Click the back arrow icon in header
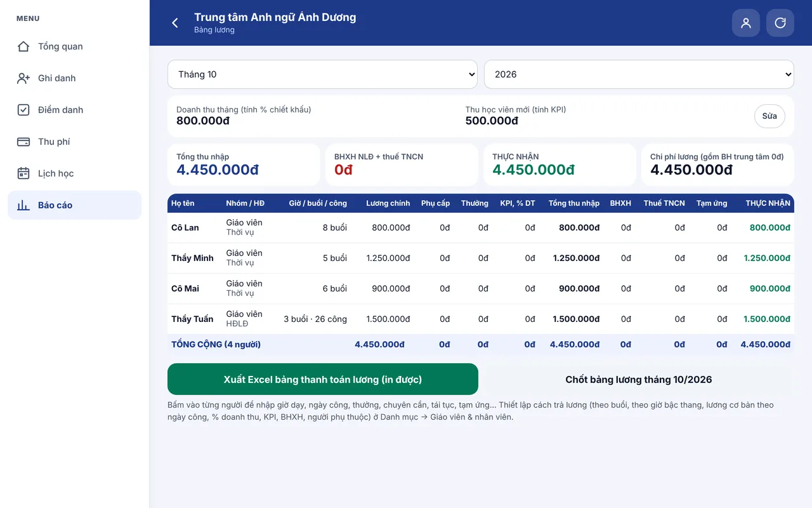The image size is (812, 508). (175, 23)
